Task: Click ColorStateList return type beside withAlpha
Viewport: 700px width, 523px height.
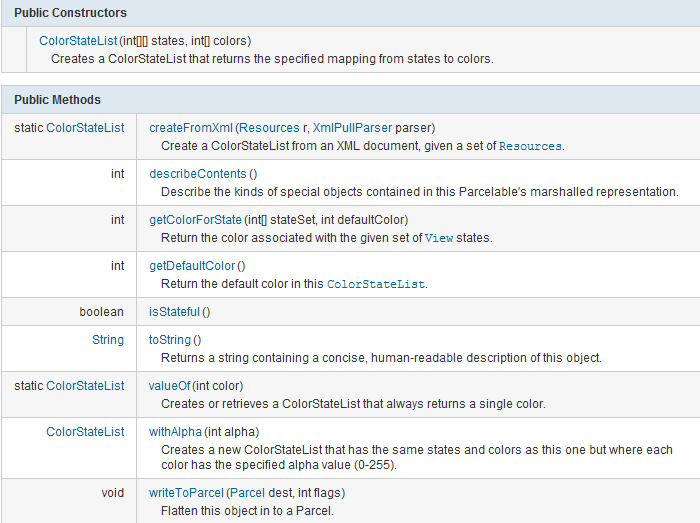Action: point(85,431)
